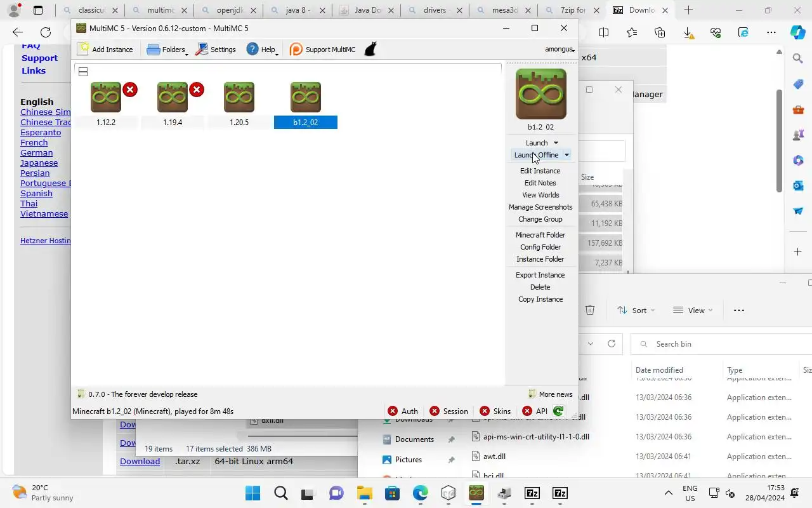
Task: Click the Auth status indicator
Action: tap(403, 411)
